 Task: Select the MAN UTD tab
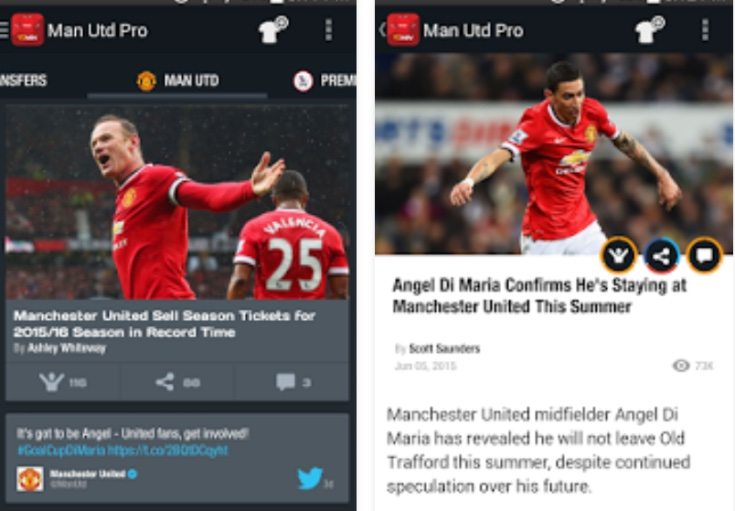click(178, 81)
